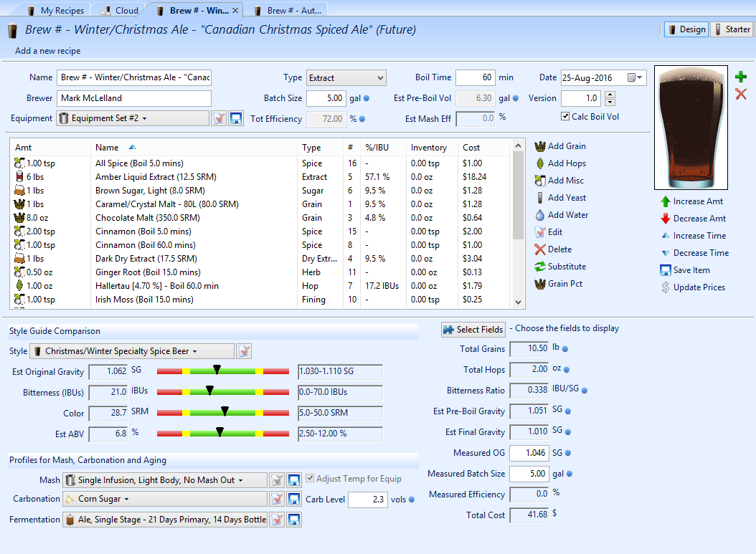Save the fermentation profile disk icon
Image resolution: width=756 pixels, height=554 pixels.
click(294, 520)
